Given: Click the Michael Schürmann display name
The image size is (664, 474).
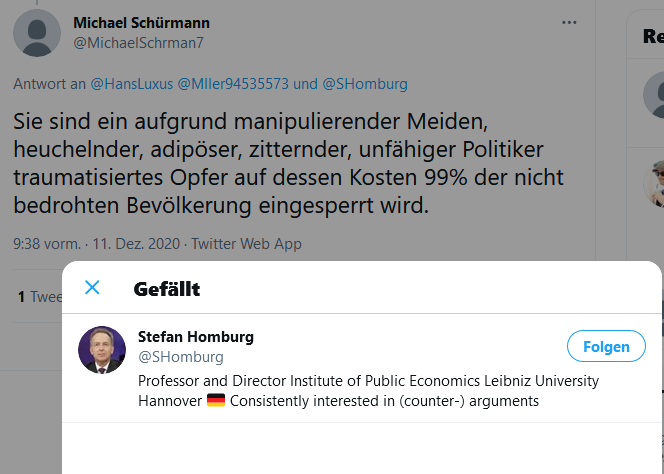Looking at the screenshot, I should [x=141, y=23].
